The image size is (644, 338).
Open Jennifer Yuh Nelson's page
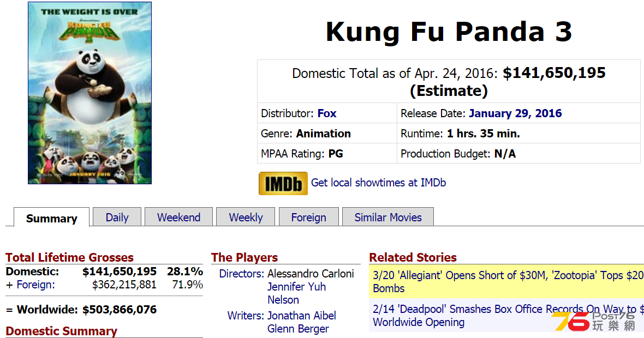pyautogui.click(x=296, y=293)
